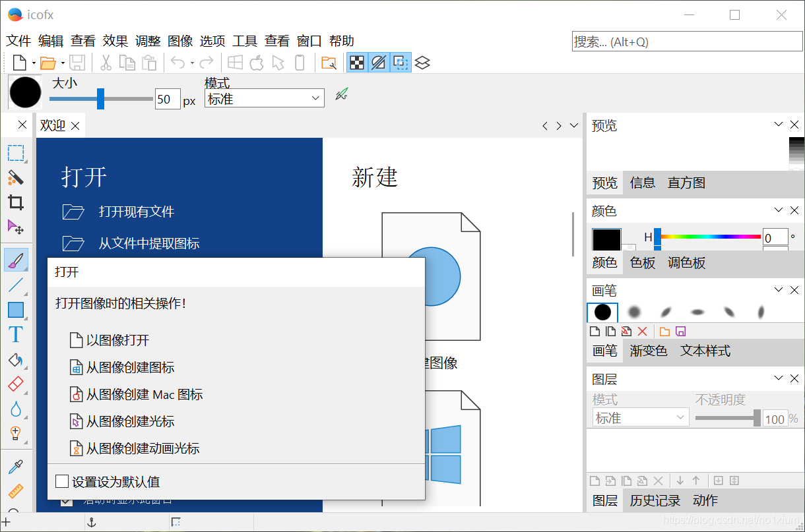Collapse the 预览 panel with its chevron
This screenshot has height=532, width=805.
(779, 125)
